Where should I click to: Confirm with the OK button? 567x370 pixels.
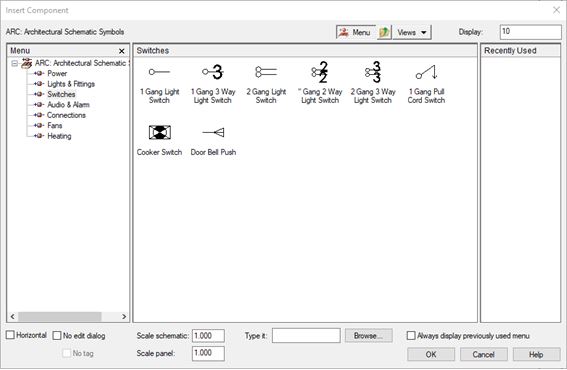click(x=431, y=354)
